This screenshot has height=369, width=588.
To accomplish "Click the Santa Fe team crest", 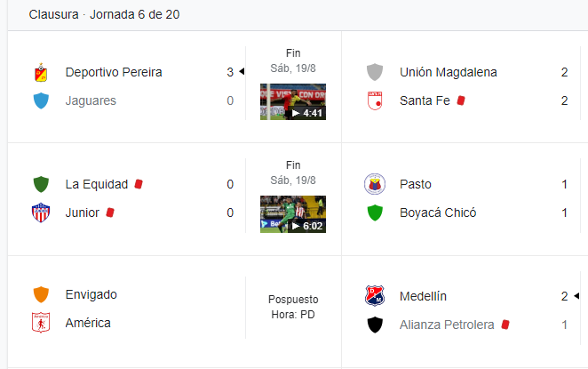I will [375, 100].
